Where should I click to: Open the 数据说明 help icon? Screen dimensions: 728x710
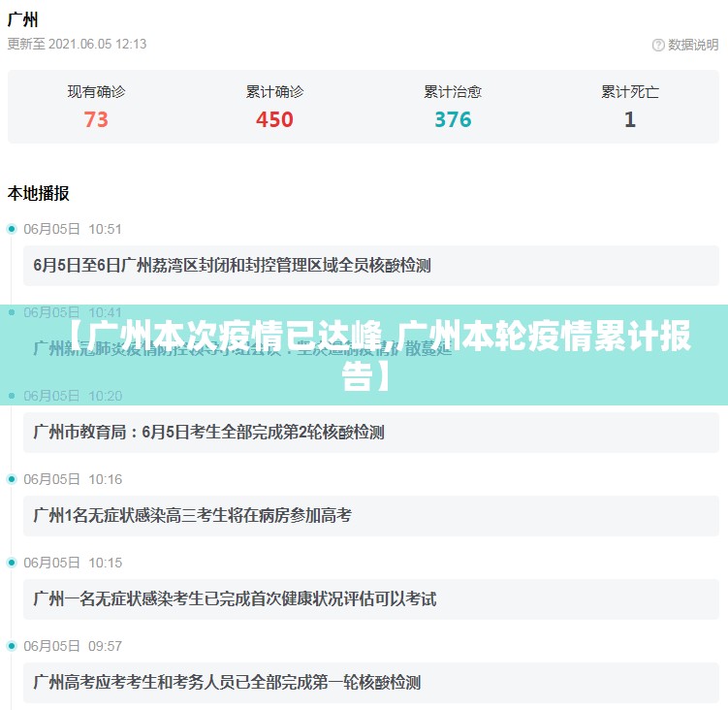[x=658, y=45]
